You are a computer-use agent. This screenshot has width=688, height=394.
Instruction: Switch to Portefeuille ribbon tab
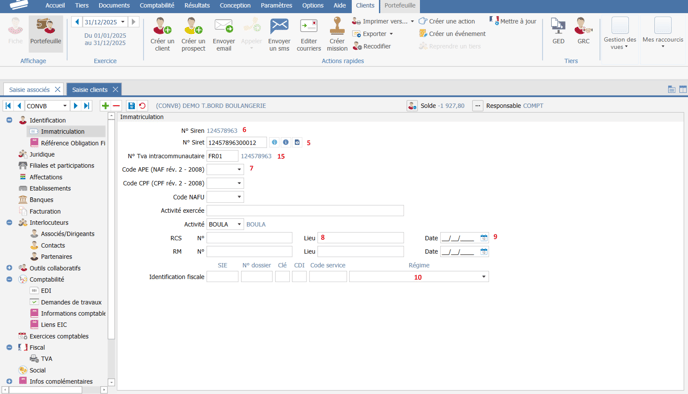400,5
